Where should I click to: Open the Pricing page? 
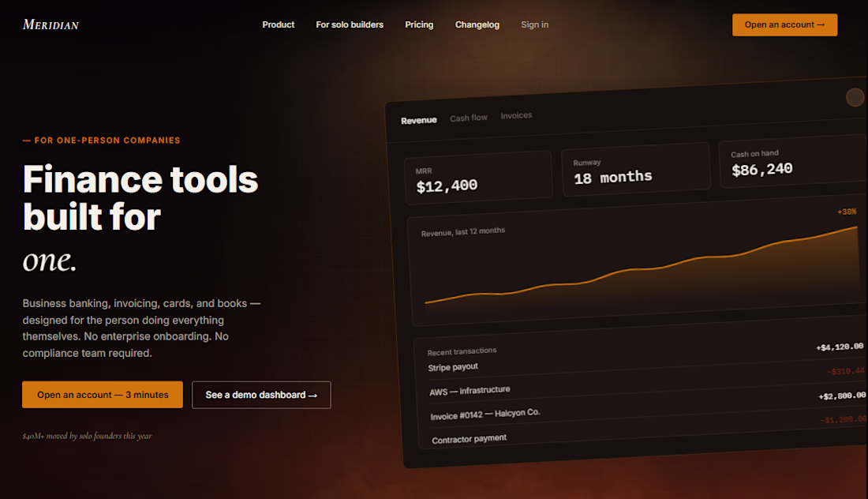click(x=419, y=25)
